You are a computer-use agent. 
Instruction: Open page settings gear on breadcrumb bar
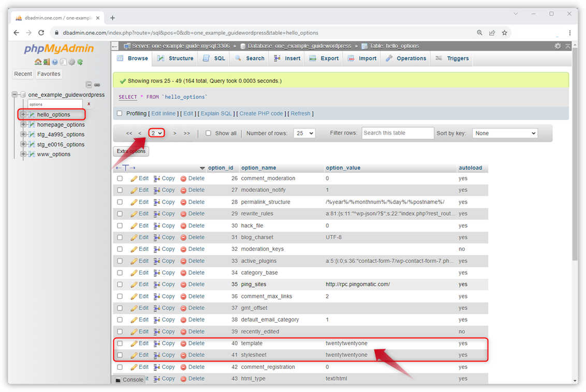coord(558,46)
